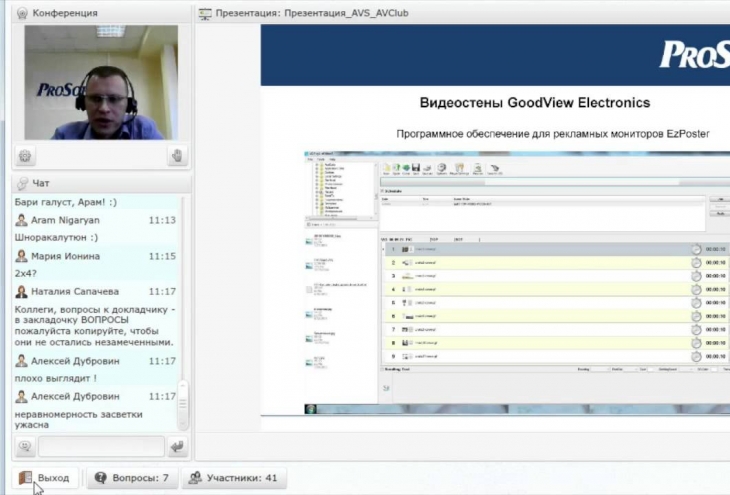Raise hand using the hand icon button
Viewport: 730px width, 495px height.
[x=177, y=156]
